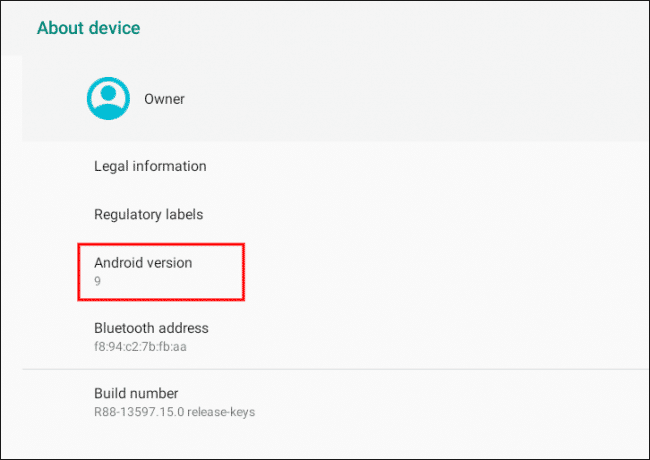Select the Bluetooth address entry
Screen dimensions: 650x460
(x=151, y=328)
